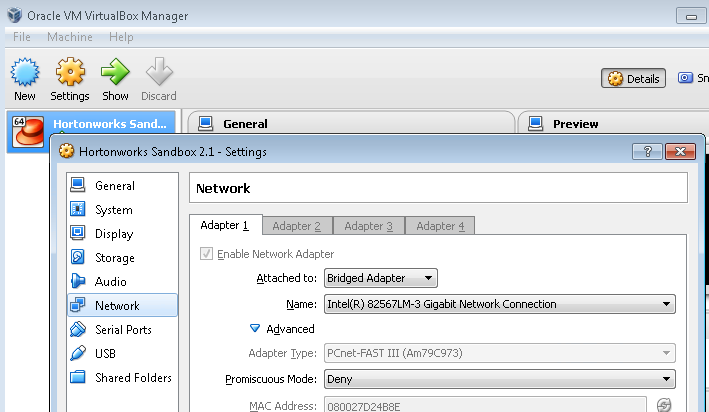
Task: Click the Display screen icon in sidebar
Action: pos(78,233)
